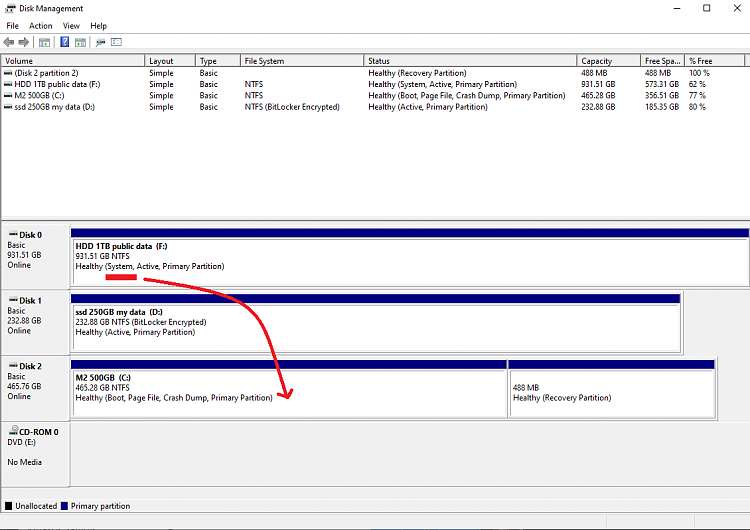Maximize the Disk Management window
Viewport: 750px width, 530px height.
coord(706,8)
